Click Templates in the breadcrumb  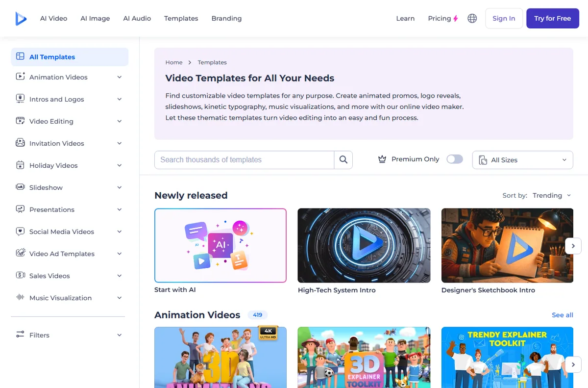[212, 62]
